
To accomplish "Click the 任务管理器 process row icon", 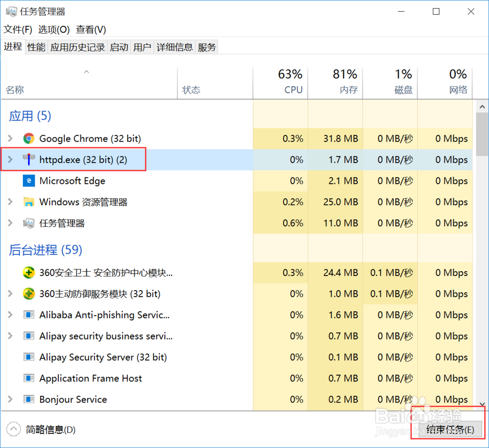I will tap(29, 223).
